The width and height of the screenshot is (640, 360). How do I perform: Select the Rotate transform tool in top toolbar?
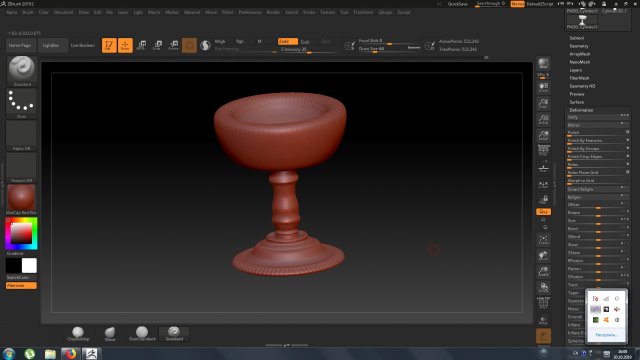(x=173, y=45)
